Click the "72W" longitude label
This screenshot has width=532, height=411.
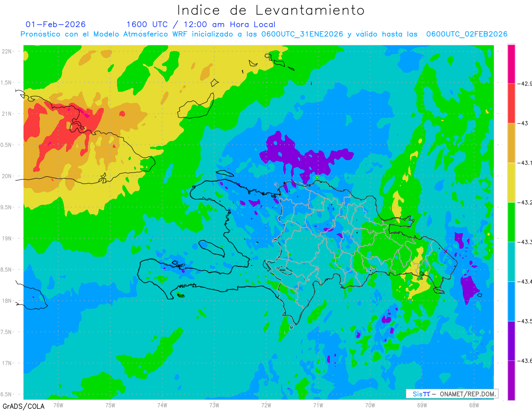[x=266, y=404]
